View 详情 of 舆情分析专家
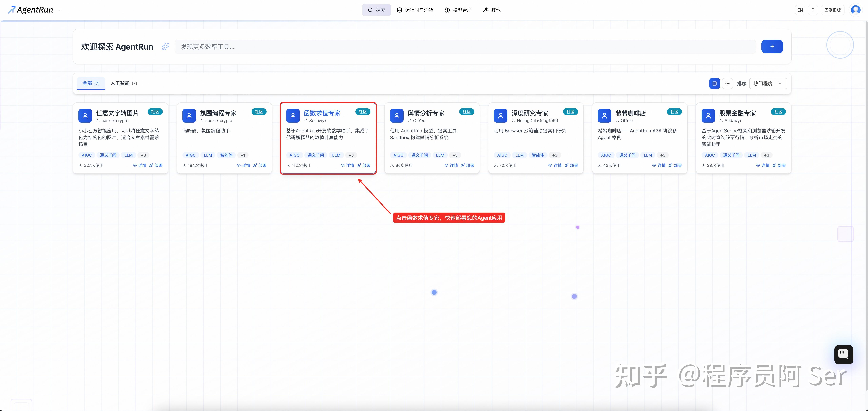The width and height of the screenshot is (868, 411). [451, 165]
